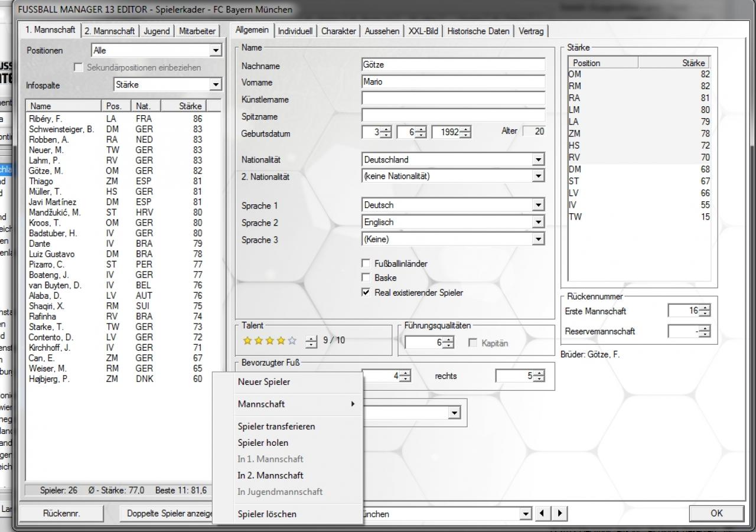The image size is (756, 532).
Task: Click the Nachname input field
Action: [x=454, y=65]
